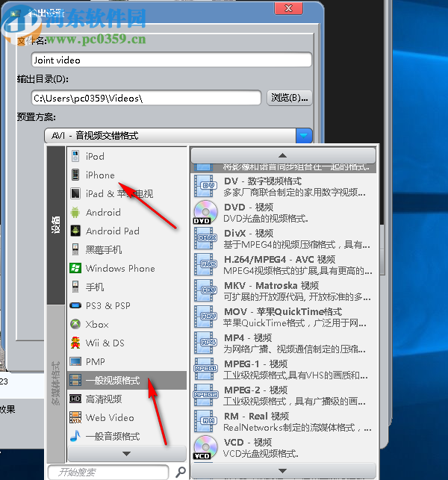Select the Windows Phone flag icon
The height and width of the screenshot is (480, 448).
(75, 268)
